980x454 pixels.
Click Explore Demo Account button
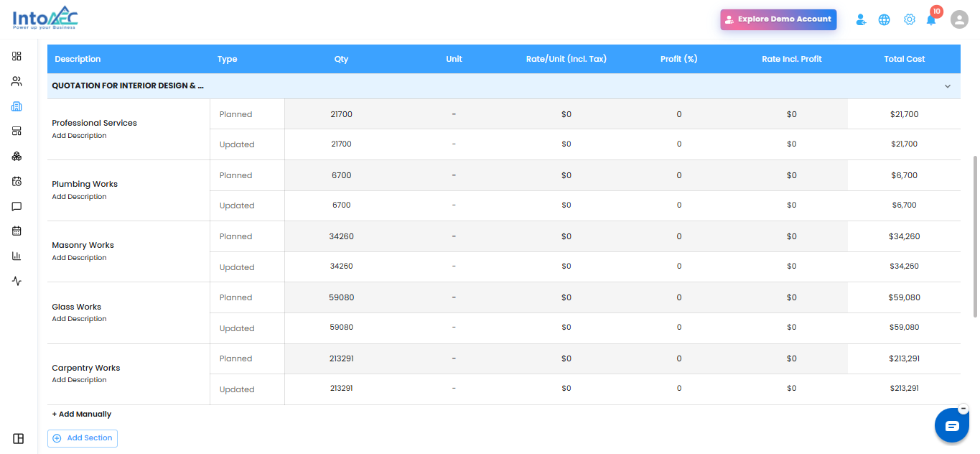pos(778,19)
